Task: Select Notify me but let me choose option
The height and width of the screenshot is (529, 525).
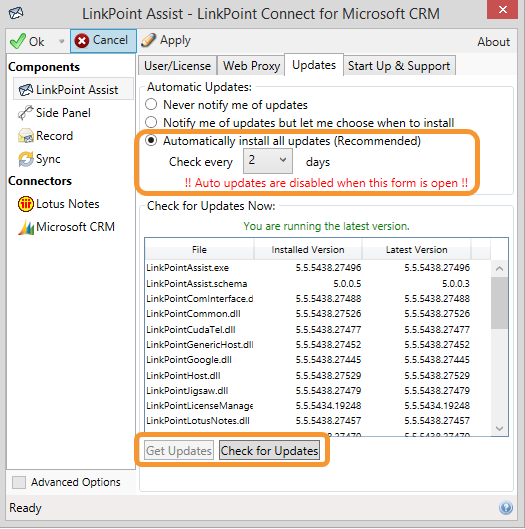Action: pyautogui.click(x=151, y=122)
